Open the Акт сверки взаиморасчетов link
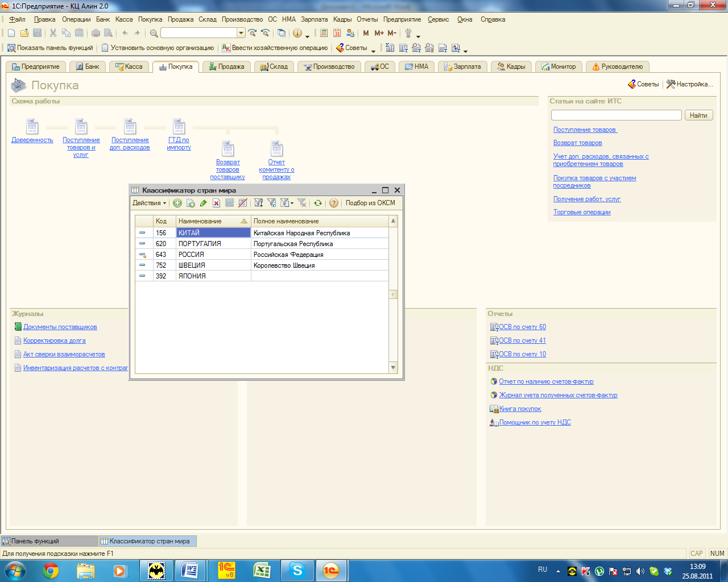Screen dimensions: 728x582 [64, 355]
